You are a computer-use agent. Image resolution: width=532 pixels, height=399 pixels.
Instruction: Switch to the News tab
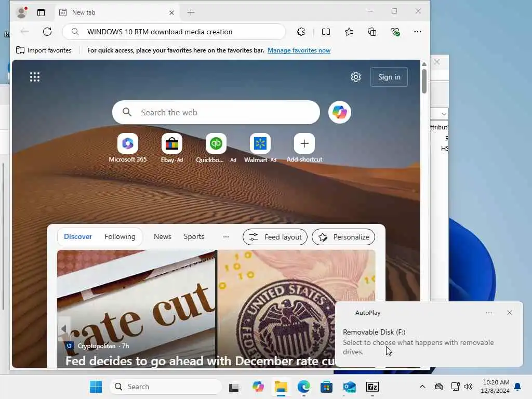tap(163, 236)
